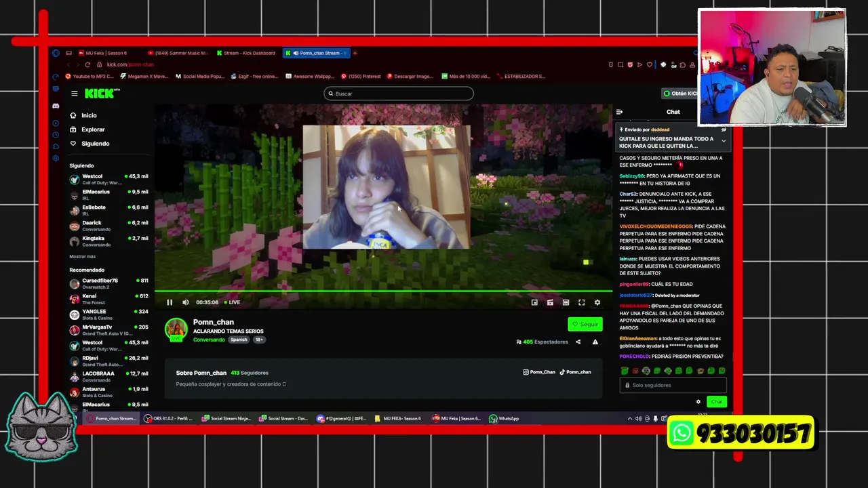Screen dimensions: 868x488
Task: Open Kingteka channel in sidebar
Action: click(x=108, y=241)
